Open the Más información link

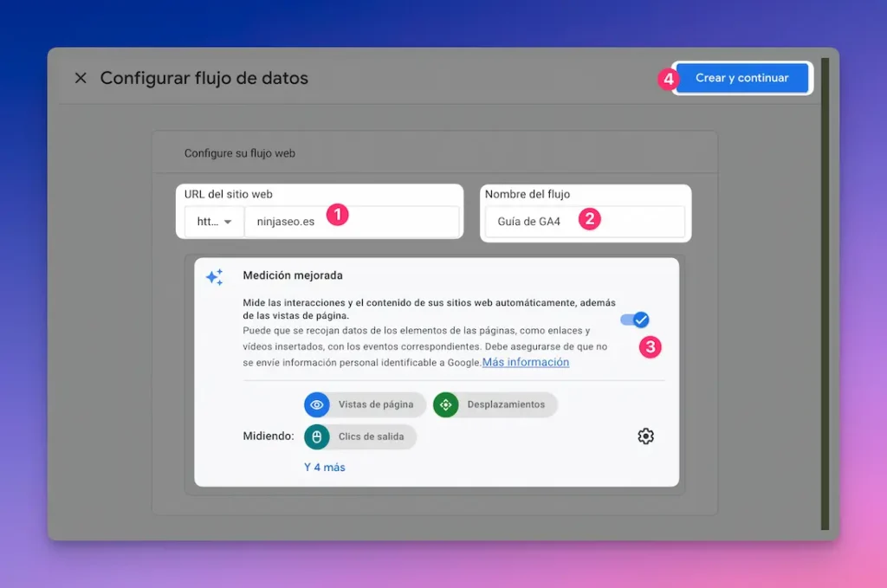[525, 362]
